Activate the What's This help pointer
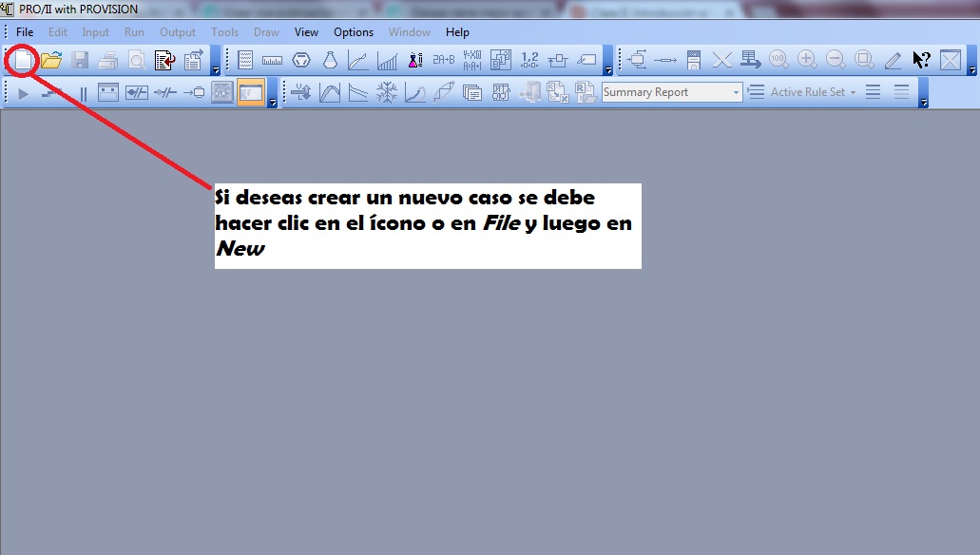This screenshot has height=555, width=980. (x=920, y=59)
